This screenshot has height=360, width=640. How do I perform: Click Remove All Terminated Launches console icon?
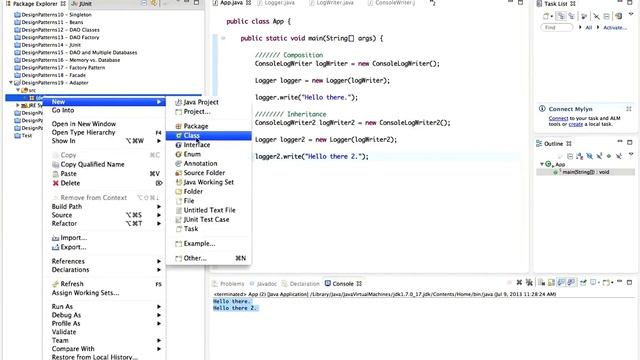point(529,282)
